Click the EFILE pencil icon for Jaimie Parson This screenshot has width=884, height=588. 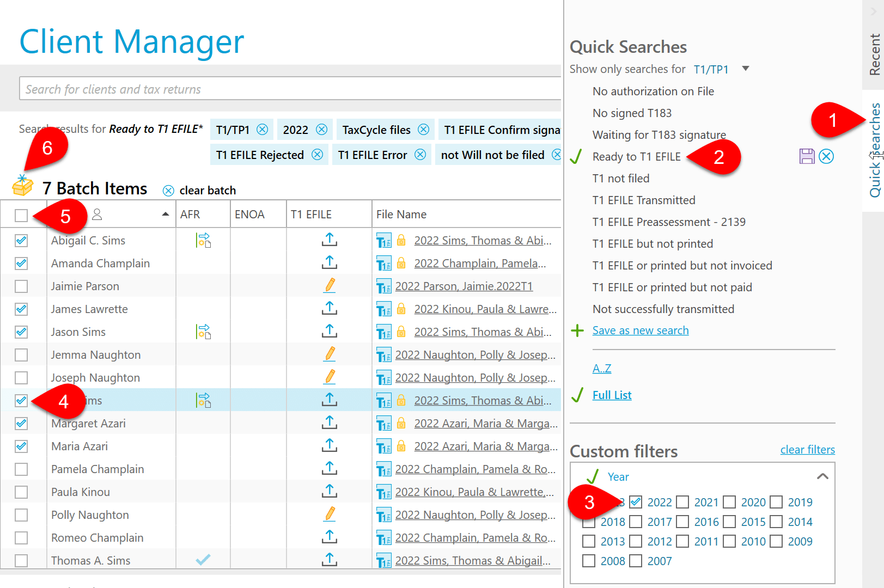pos(330,285)
